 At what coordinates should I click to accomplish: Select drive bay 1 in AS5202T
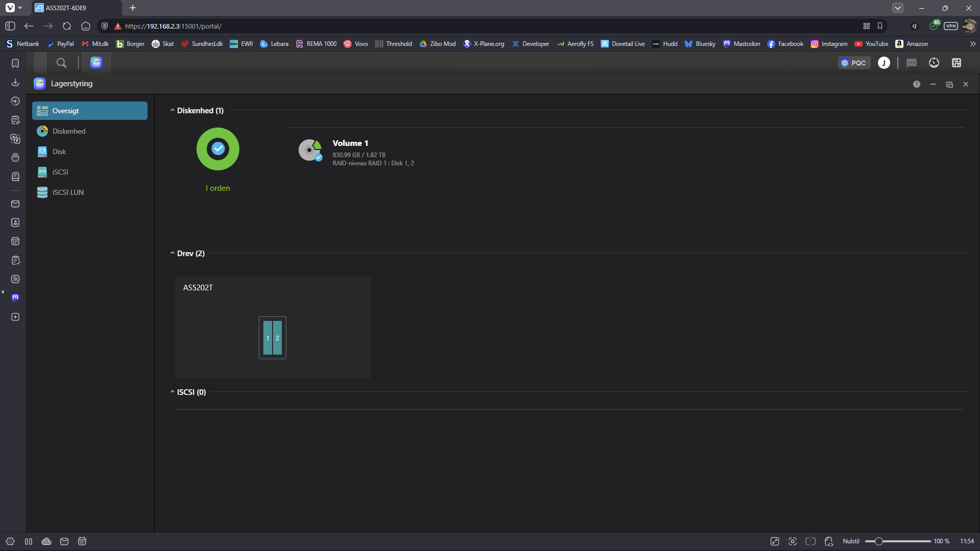[267, 338]
